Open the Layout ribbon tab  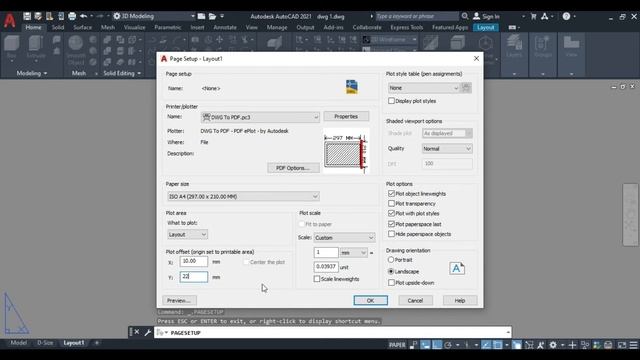(486, 27)
